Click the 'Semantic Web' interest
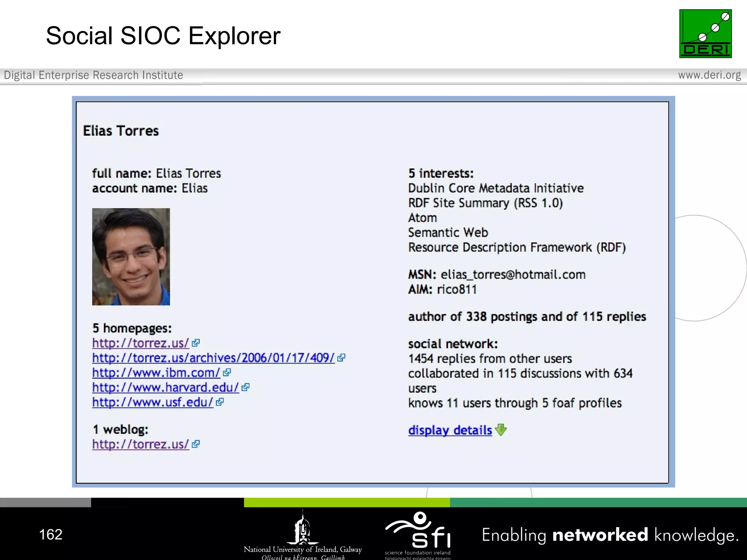 (448, 232)
